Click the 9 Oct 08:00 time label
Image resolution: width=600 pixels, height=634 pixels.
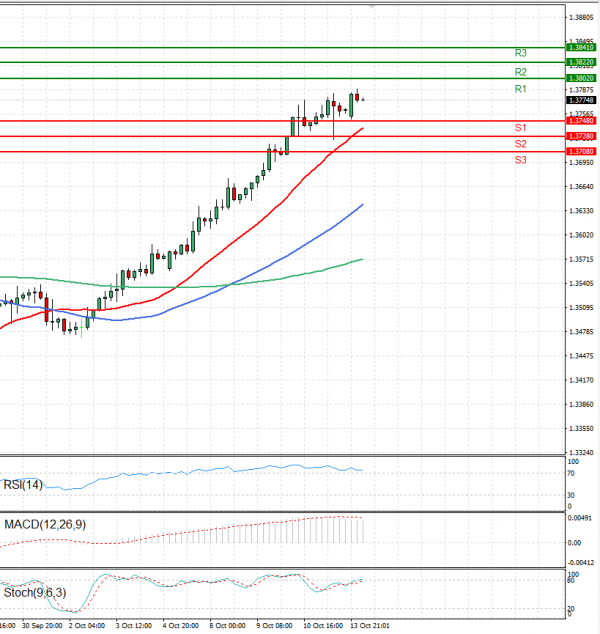(x=274, y=626)
